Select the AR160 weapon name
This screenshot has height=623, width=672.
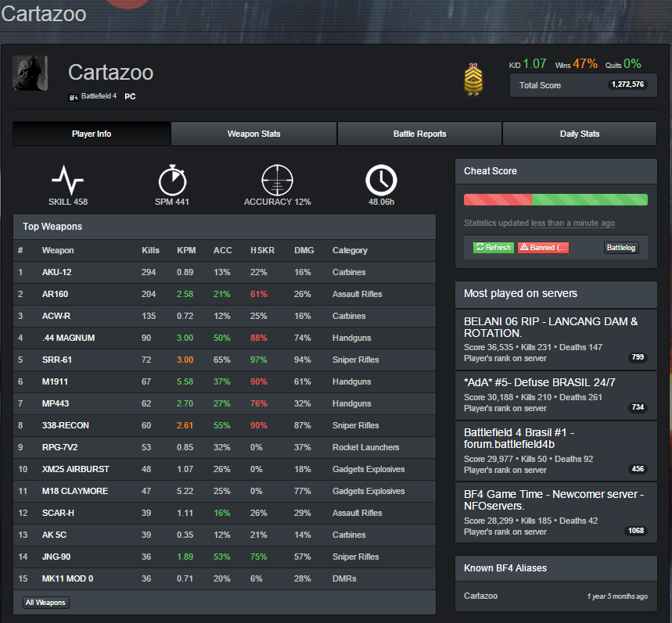pos(55,294)
